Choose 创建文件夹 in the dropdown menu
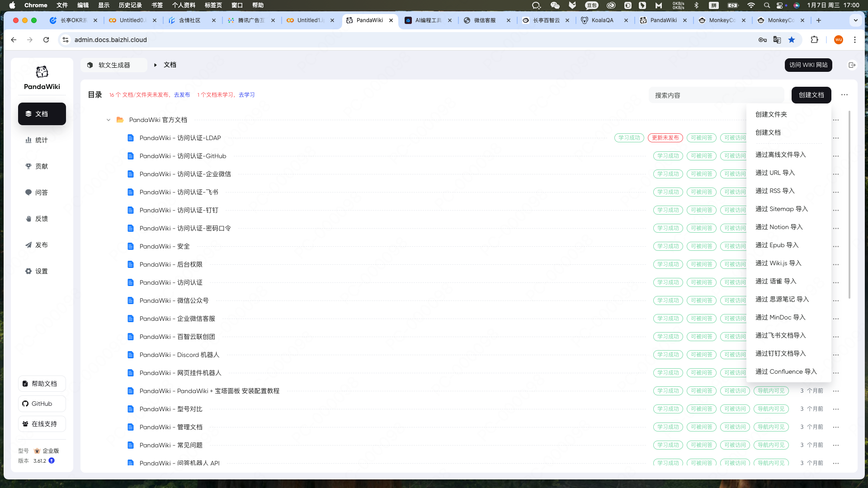 point(771,114)
